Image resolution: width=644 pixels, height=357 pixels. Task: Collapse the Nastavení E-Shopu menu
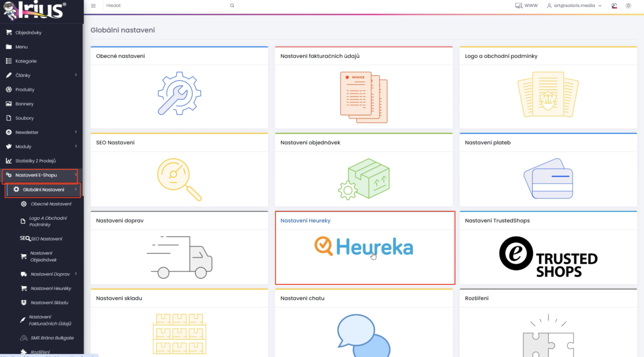click(76, 174)
